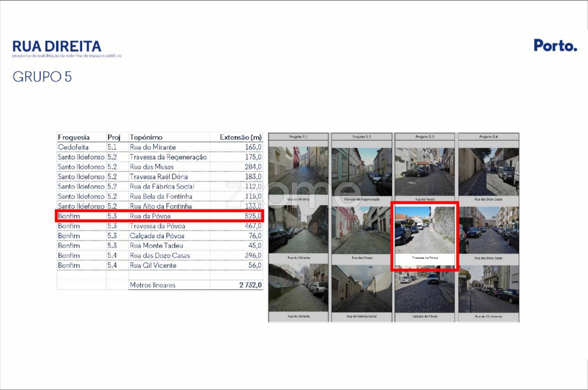The width and height of the screenshot is (588, 390).
Task: Click the Projeto 5.4 column header
Action: pyautogui.click(x=488, y=137)
